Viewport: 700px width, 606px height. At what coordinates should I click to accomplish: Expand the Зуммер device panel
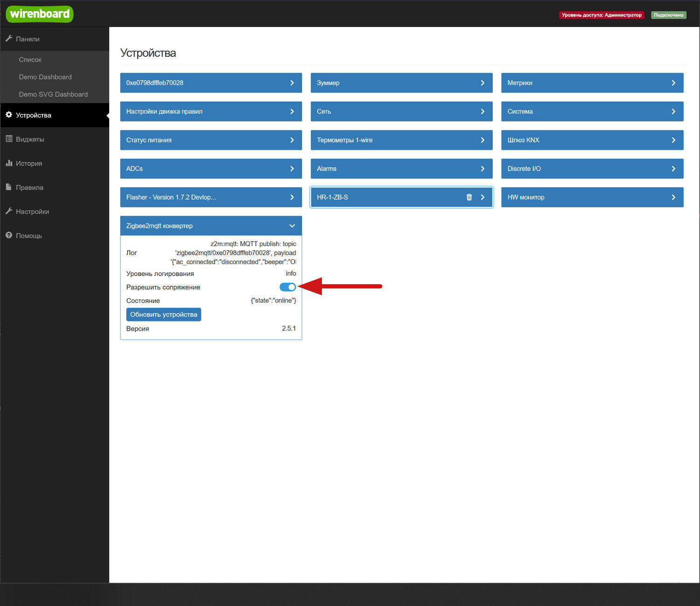point(483,83)
